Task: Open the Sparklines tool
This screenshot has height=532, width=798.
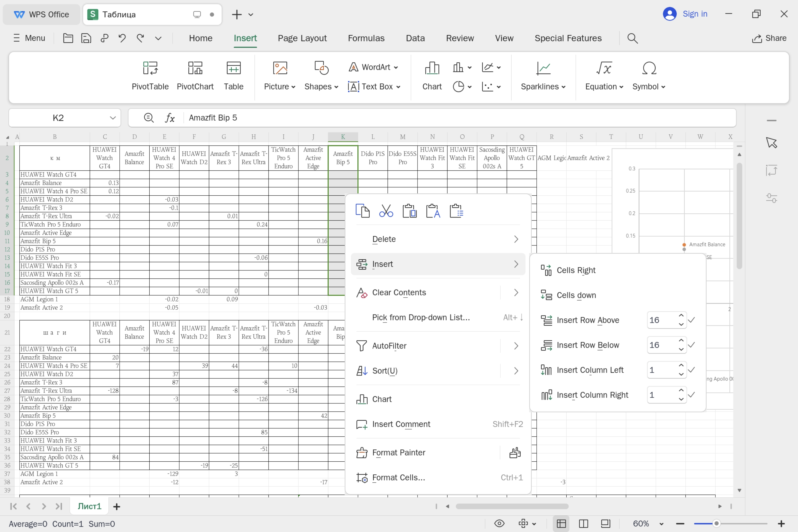Action: click(543, 76)
